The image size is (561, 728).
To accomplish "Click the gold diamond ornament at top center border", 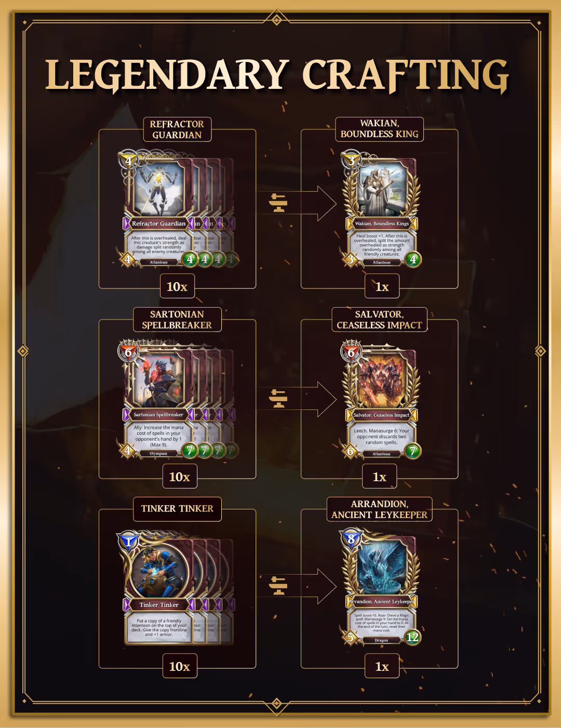I will pos(277,20).
